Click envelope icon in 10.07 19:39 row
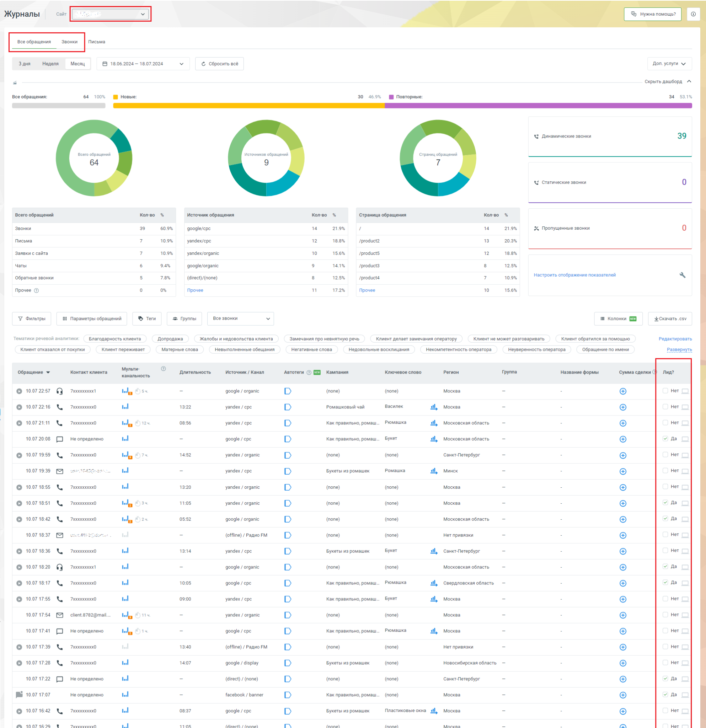Image resolution: width=706 pixels, height=728 pixels. click(x=59, y=471)
